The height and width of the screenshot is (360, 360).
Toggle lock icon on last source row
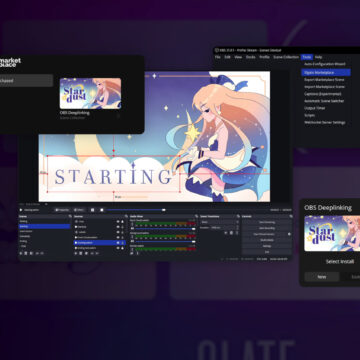122,248
